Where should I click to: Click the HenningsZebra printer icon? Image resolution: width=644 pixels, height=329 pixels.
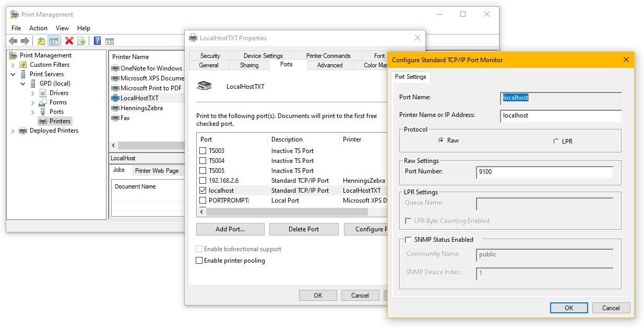[x=115, y=108]
